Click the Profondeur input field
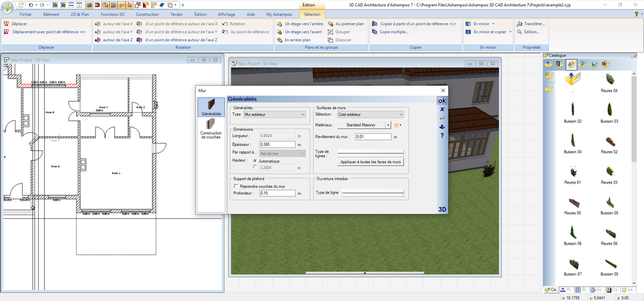 pos(277,193)
